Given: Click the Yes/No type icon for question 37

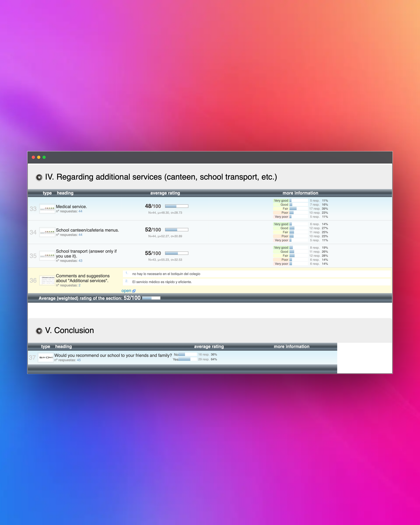Looking at the screenshot, I should pyautogui.click(x=46, y=357).
